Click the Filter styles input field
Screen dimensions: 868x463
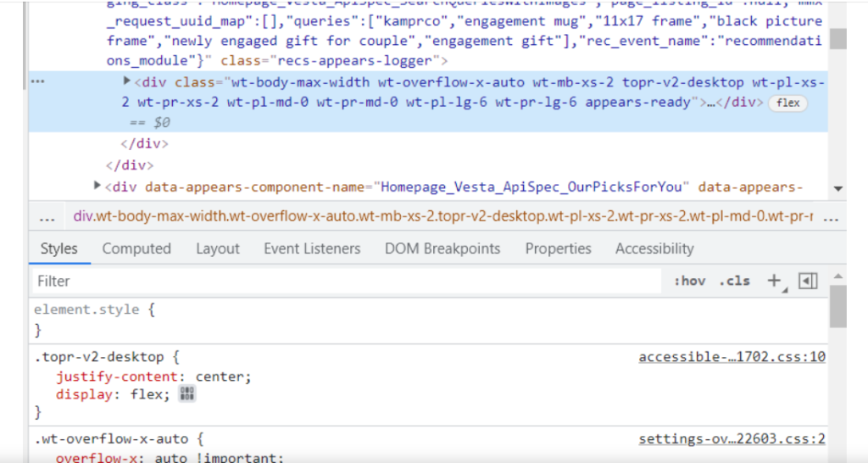click(x=339, y=281)
